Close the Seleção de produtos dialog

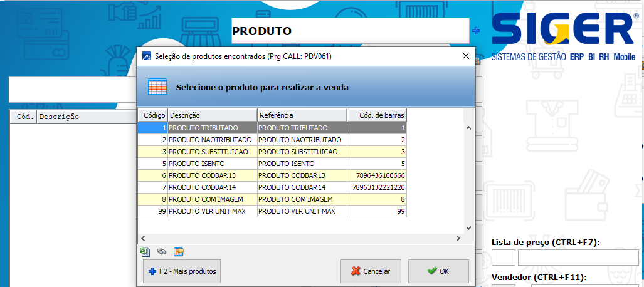pyautogui.click(x=466, y=56)
